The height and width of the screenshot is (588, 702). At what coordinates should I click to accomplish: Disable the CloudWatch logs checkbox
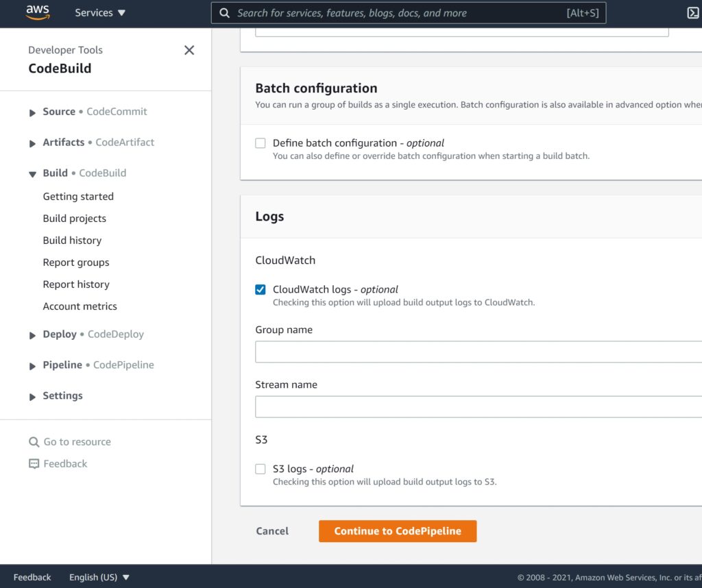[261, 289]
